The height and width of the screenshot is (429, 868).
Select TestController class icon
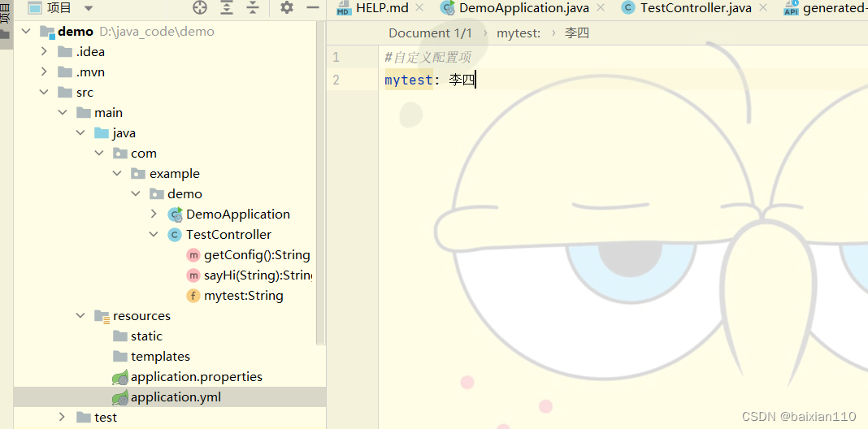coord(175,235)
